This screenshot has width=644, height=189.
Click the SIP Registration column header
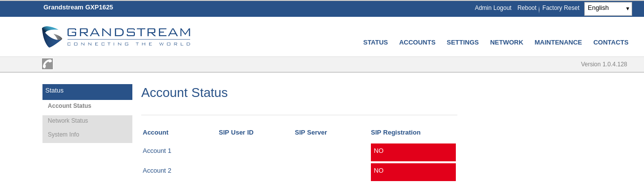coord(396,133)
